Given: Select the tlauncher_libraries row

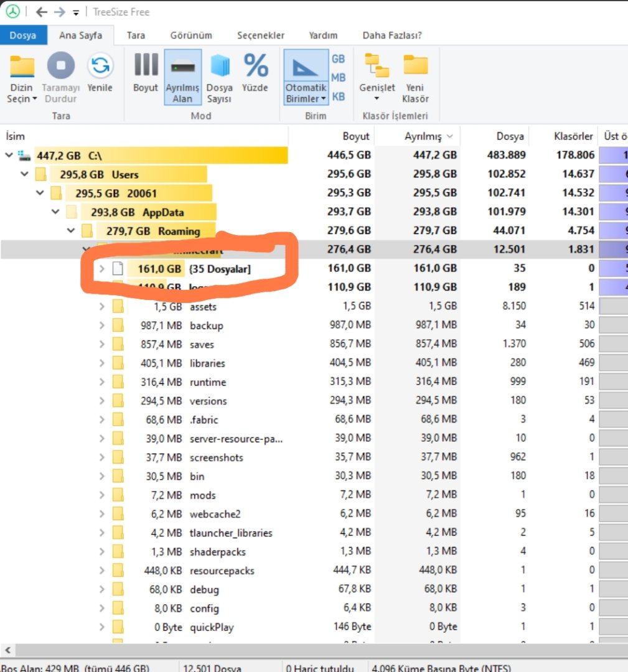Looking at the screenshot, I should pyautogui.click(x=314, y=533).
